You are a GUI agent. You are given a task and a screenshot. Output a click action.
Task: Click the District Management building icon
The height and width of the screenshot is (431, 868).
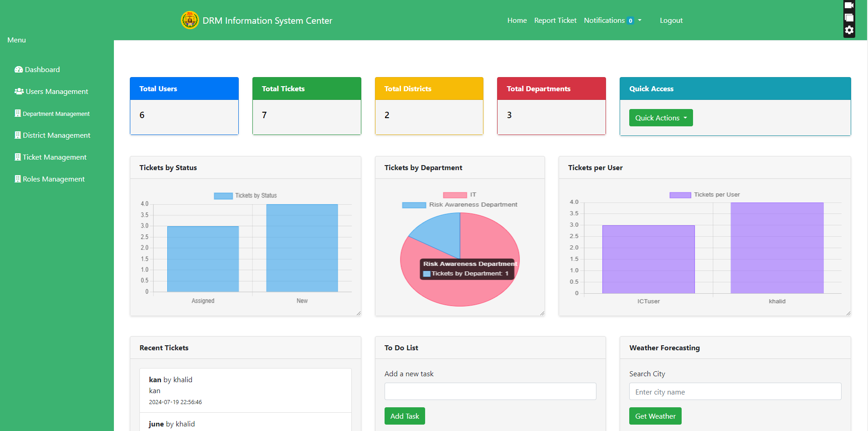click(x=18, y=135)
